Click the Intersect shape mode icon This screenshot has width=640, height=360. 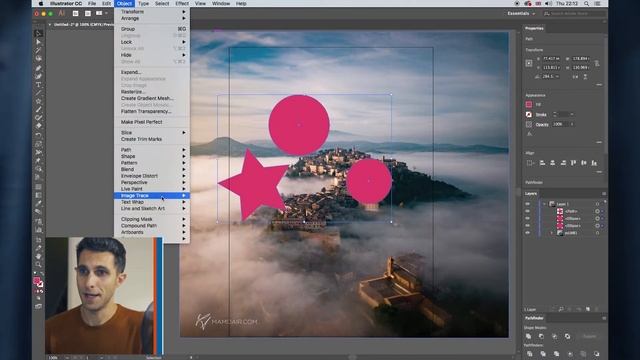point(554,336)
